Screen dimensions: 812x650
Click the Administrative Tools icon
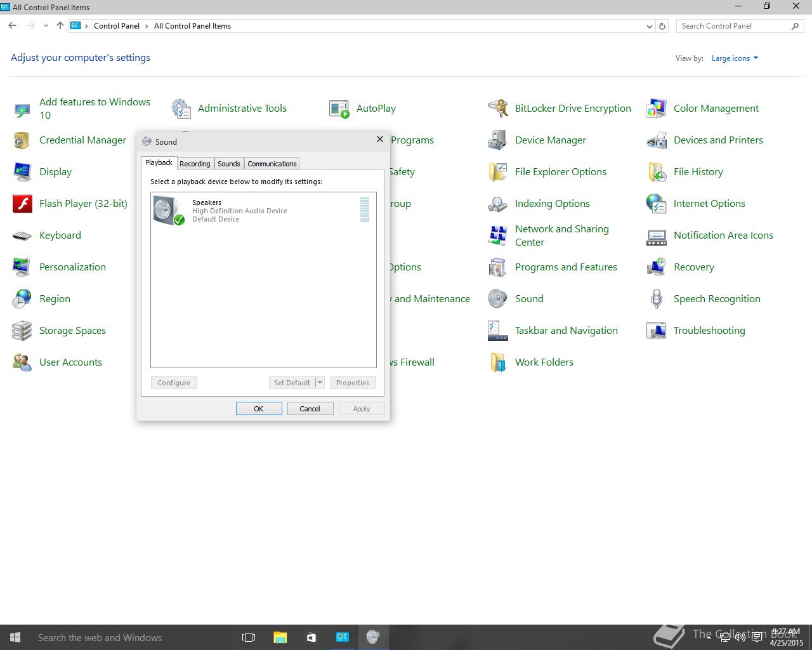tap(181, 109)
